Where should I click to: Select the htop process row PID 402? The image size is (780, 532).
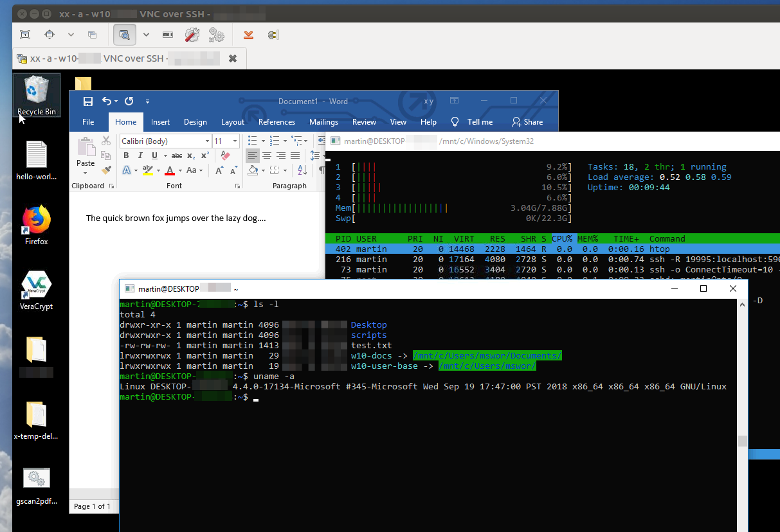pos(553,249)
